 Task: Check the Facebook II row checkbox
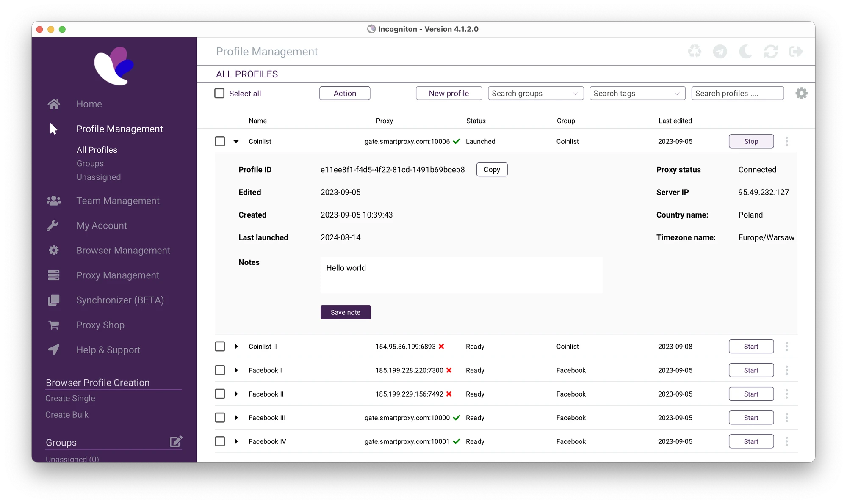(x=220, y=394)
